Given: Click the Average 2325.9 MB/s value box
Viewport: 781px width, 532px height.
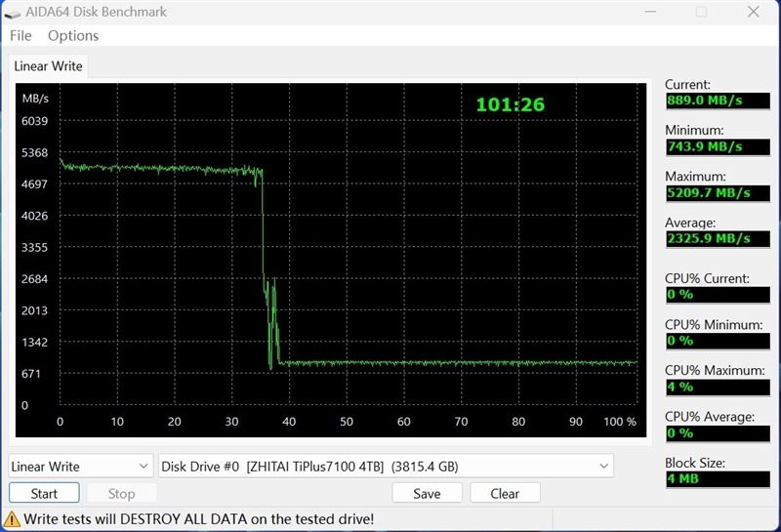Looking at the screenshot, I should [718, 238].
